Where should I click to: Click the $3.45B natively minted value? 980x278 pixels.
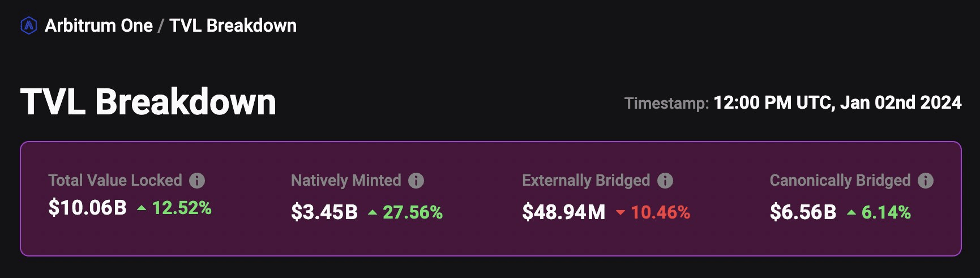click(x=324, y=212)
